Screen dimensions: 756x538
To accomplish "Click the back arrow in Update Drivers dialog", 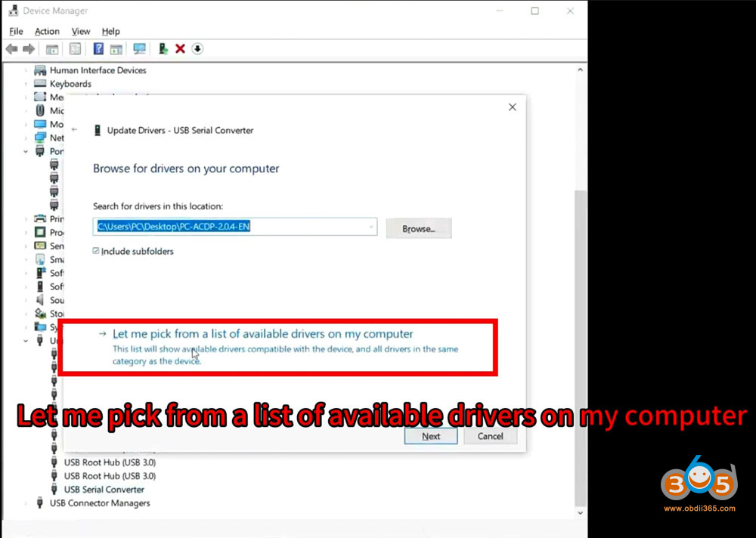I will click(x=74, y=130).
